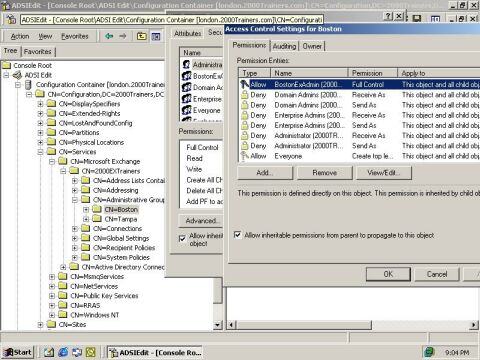Open the Action menu
The height and width of the screenshot is (360, 480).
coord(20,36)
